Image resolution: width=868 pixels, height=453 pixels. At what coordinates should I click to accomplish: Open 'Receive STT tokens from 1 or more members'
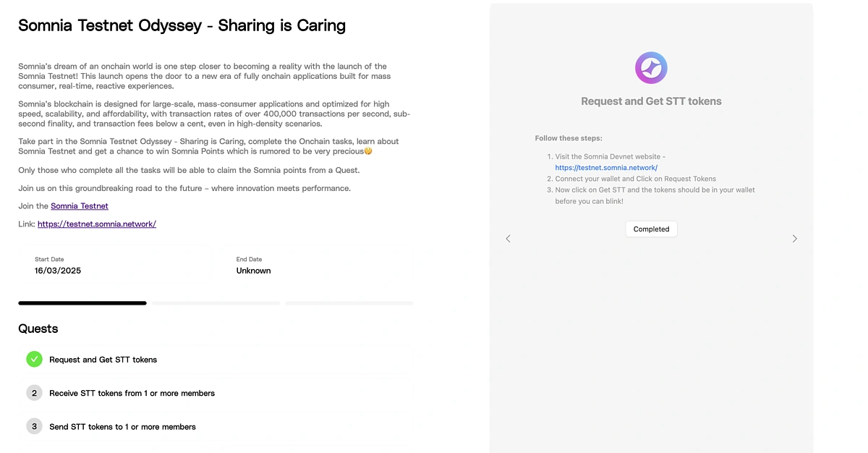point(132,393)
